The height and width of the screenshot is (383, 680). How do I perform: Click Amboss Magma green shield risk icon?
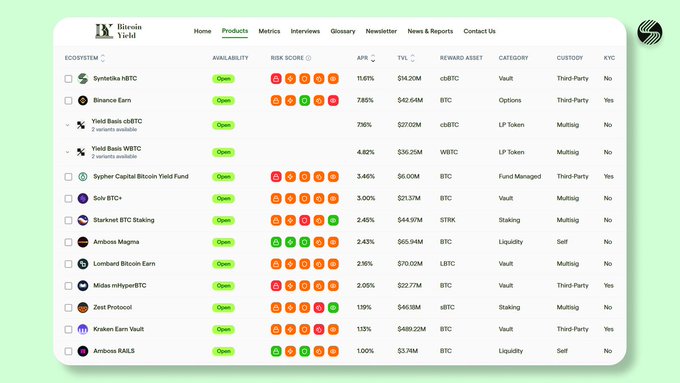point(304,242)
